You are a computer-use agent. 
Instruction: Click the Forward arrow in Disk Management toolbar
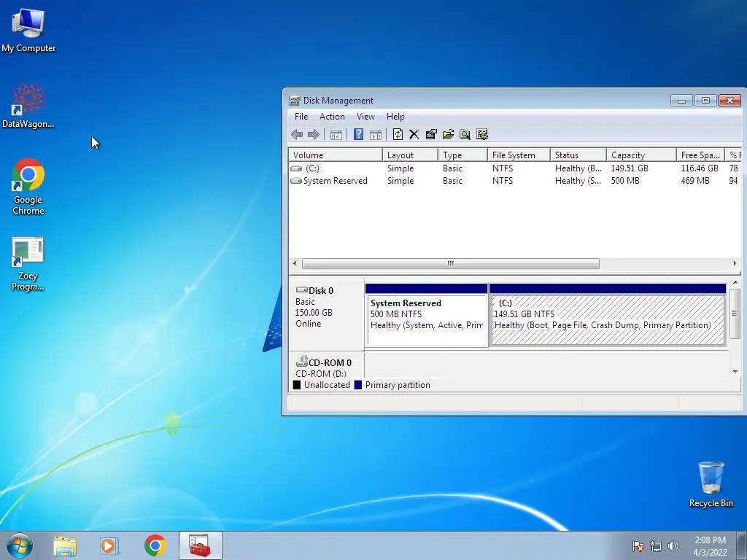click(314, 135)
